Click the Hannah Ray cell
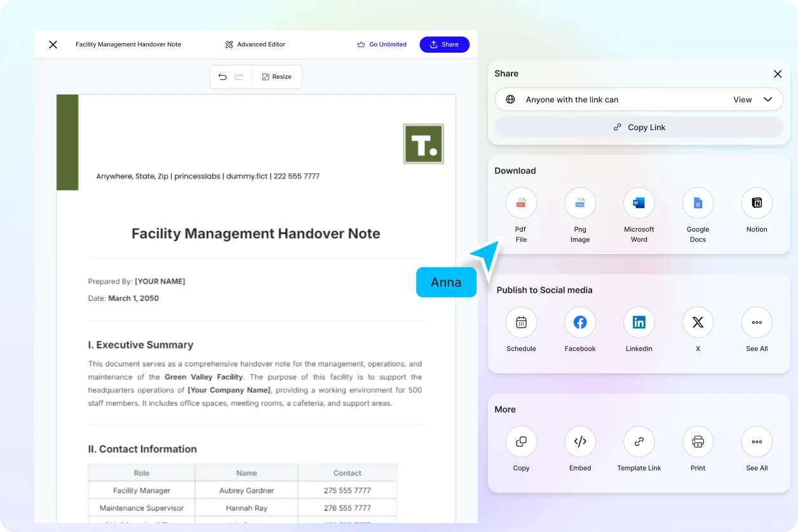 247,509
